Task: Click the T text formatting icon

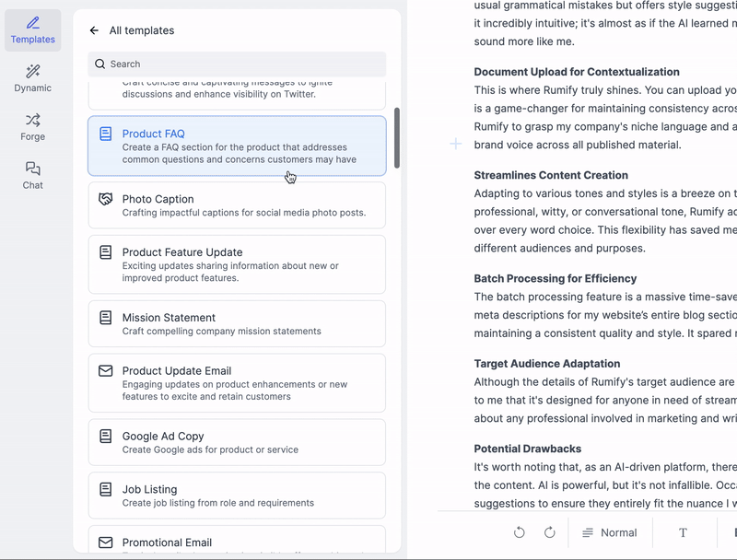Action: tap(683, 532)
